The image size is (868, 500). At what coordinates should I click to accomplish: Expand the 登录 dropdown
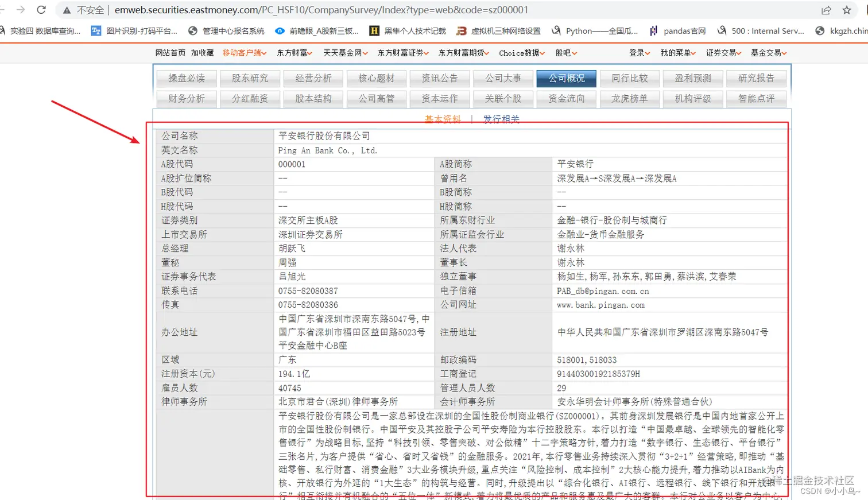(640, 53)
